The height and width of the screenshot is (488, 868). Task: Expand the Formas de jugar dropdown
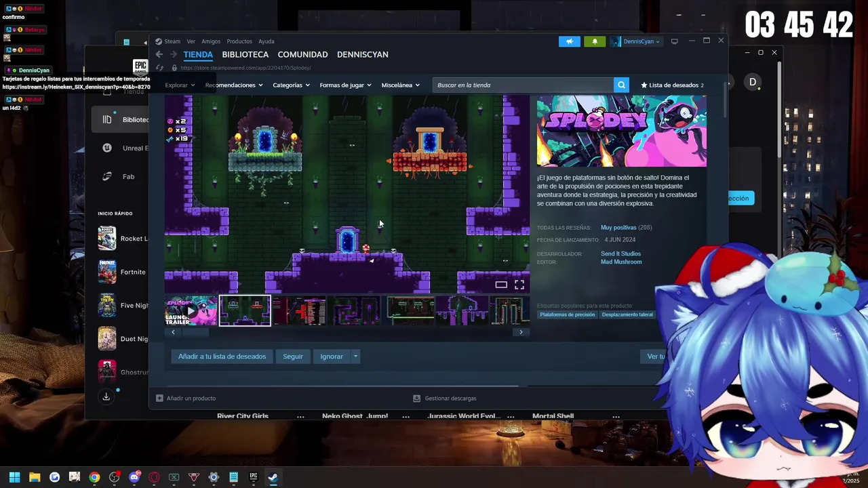pos(345,85)
